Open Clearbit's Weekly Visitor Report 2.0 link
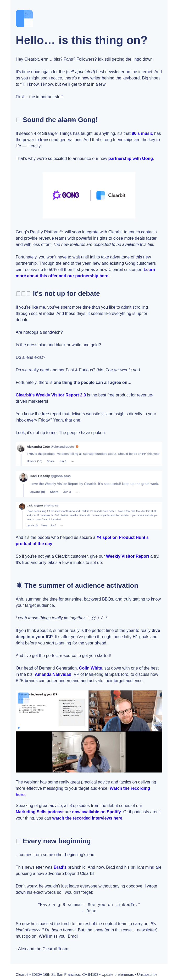178x980 pixels. 51,395
